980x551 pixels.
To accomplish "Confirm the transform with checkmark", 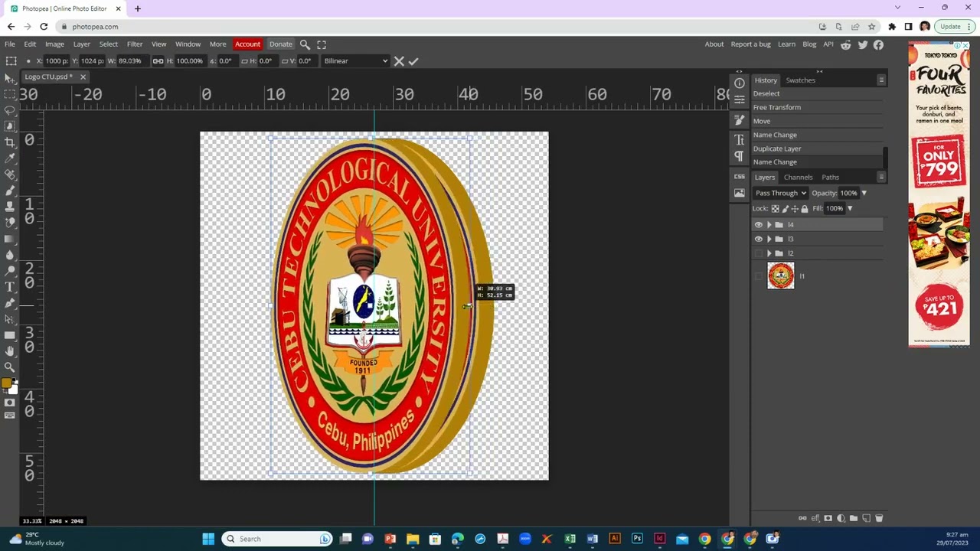I will 413,61.
